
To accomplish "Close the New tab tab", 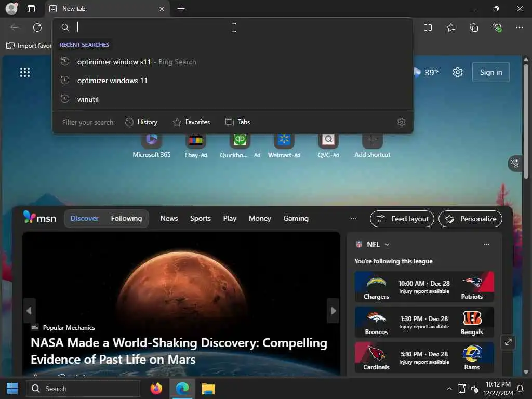I will pos(162,9).
